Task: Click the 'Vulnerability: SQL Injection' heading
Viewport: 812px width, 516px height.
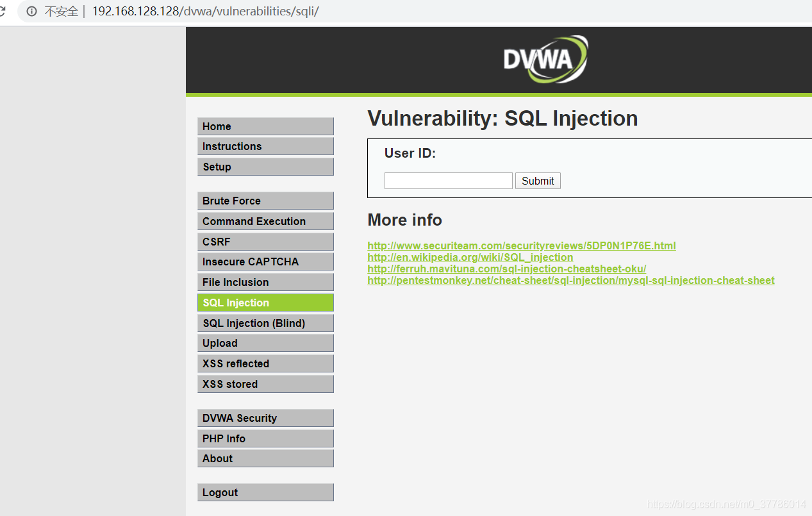Action: (502, 119)
